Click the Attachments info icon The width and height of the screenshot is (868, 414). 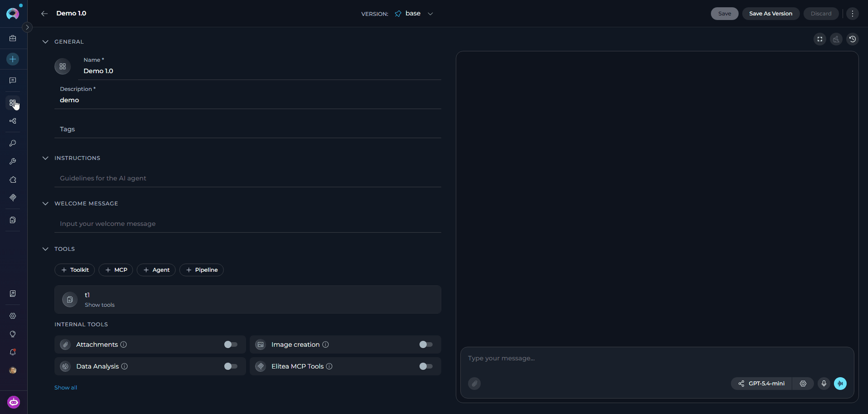(x=123, y=344)
